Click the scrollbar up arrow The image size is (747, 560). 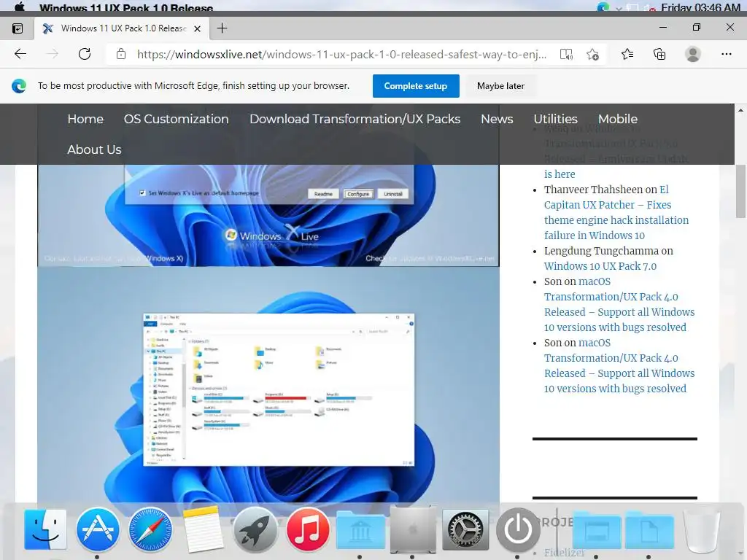[740, 111]
